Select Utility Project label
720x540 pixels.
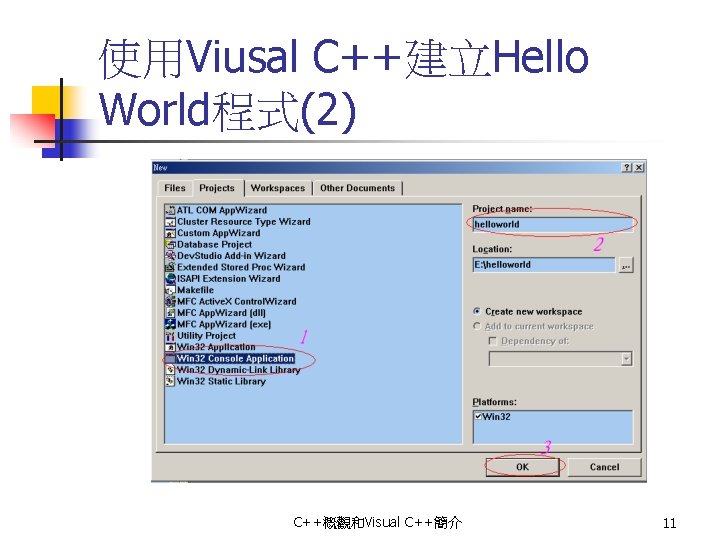(207, 336)
